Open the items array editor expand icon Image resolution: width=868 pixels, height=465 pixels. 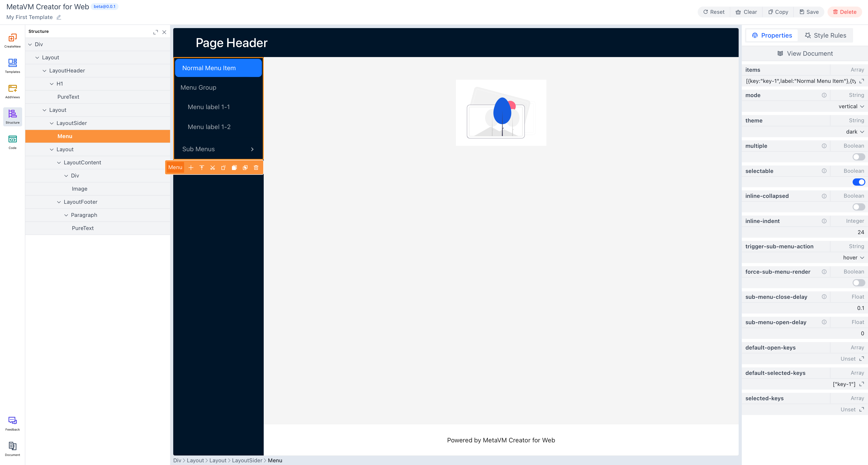862,81
